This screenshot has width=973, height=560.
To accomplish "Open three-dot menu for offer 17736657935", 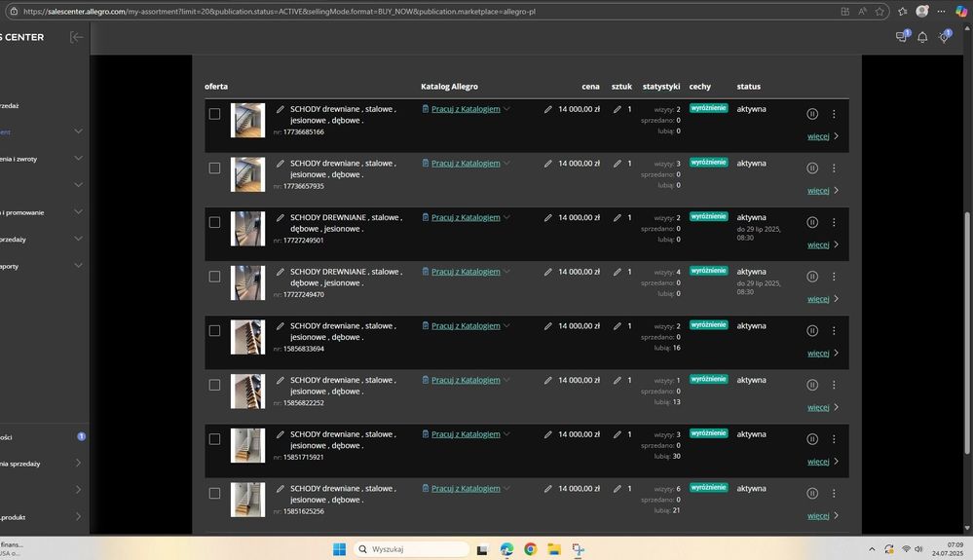I will [x=834, y=168].
